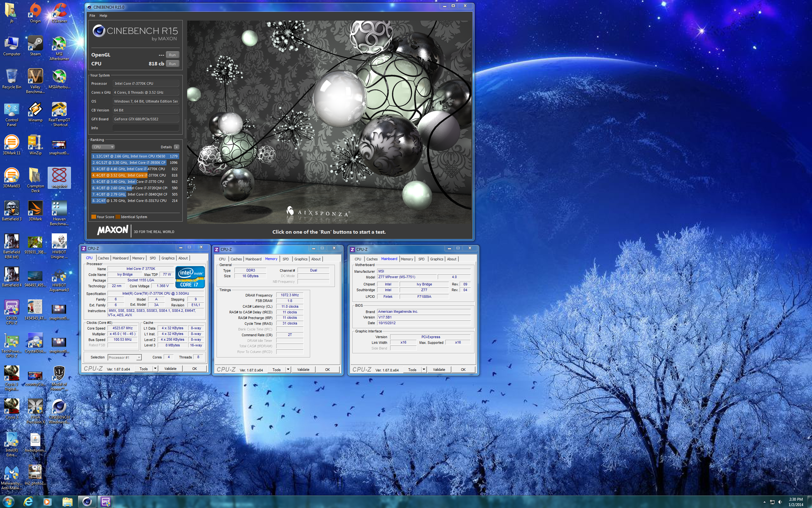Switch to Caches tab in left CPU-Z
The width and height of the screenshot is (812, 508).
coord(103,258)
